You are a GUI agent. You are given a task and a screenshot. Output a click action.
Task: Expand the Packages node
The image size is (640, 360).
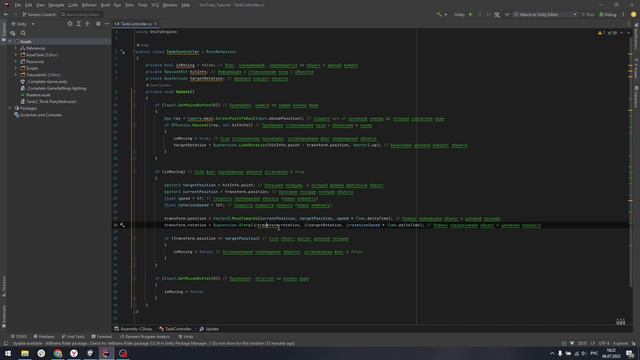10,108
